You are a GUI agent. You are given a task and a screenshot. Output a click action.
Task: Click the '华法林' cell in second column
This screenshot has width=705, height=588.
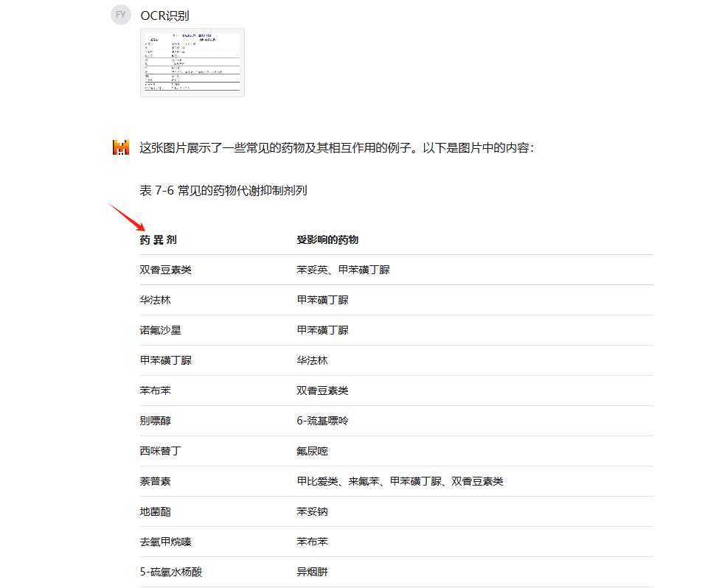[x=312, y=360]
